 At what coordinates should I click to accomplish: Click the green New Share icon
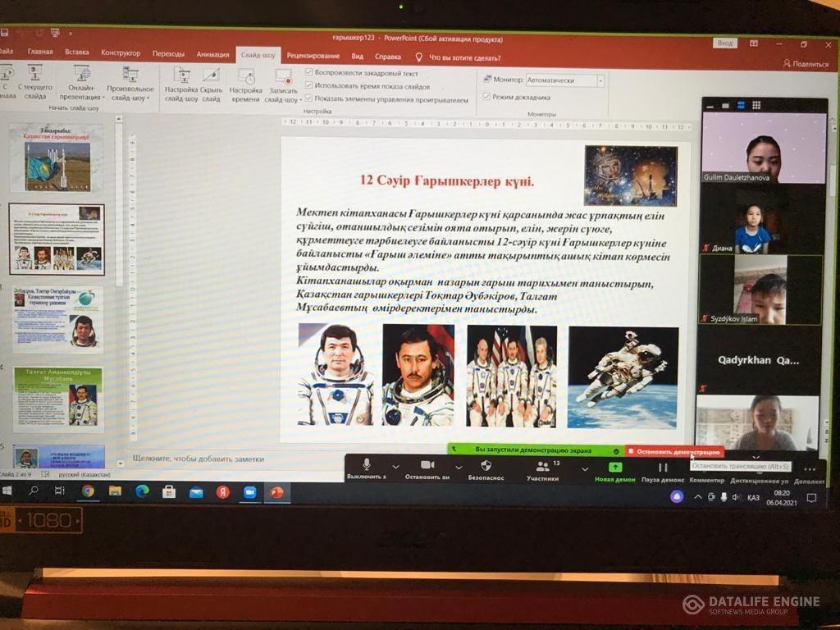click(x=614, y=467)
